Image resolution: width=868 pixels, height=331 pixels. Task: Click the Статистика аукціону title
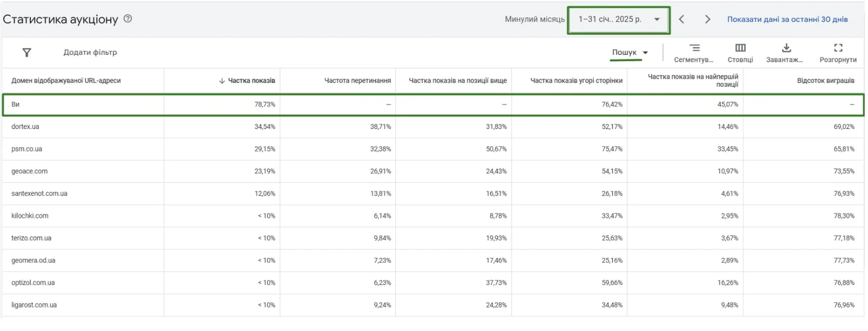tap(60, 19)
